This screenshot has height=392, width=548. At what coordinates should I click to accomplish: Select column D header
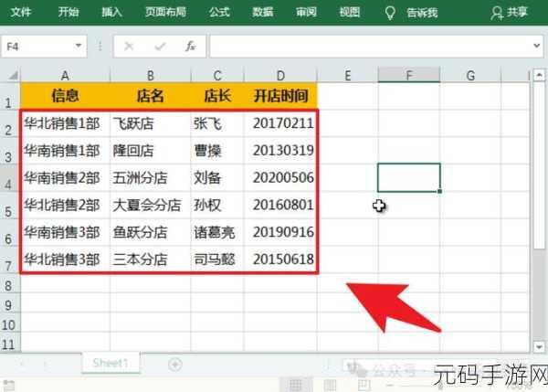click(280, 75)
